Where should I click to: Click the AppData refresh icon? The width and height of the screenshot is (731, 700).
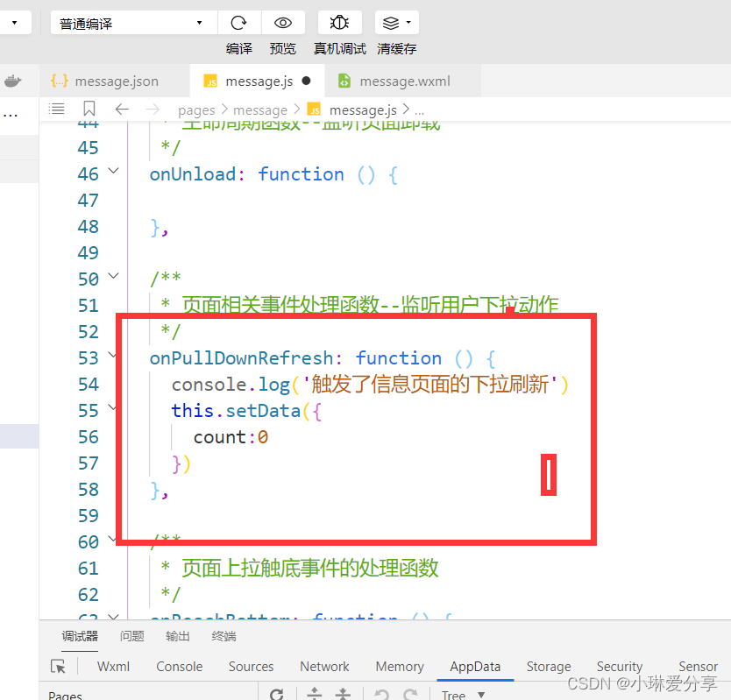[276, 694]
